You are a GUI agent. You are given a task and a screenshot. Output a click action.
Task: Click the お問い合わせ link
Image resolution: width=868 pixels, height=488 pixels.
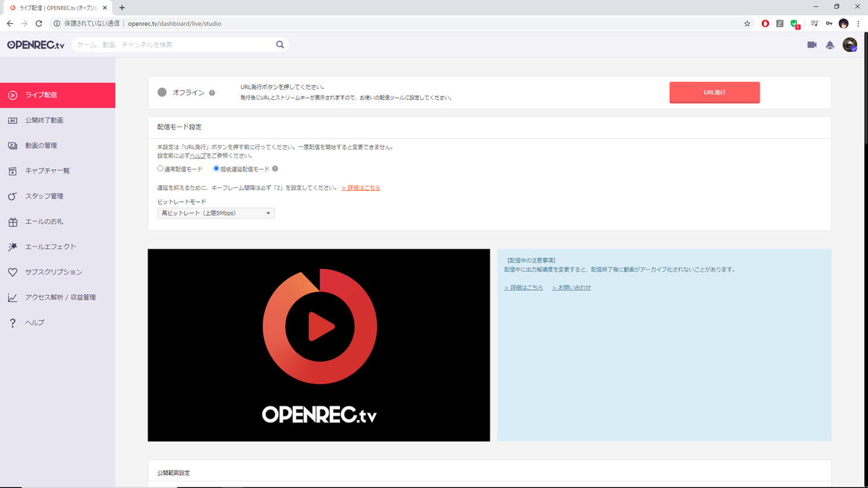[x=571, y=288]
